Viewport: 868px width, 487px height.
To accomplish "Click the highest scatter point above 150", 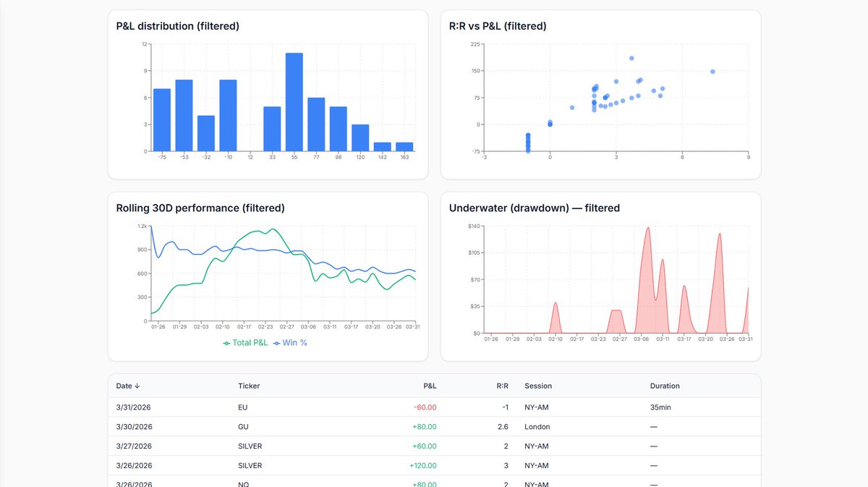I will pyautogui.click(x=631, y=59).
